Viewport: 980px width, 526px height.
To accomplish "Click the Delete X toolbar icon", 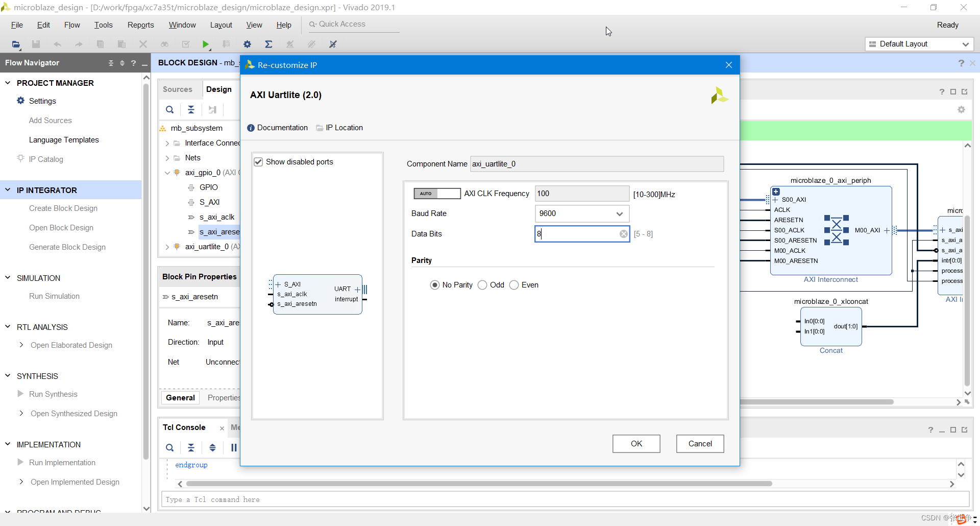I will click(143, 44).
